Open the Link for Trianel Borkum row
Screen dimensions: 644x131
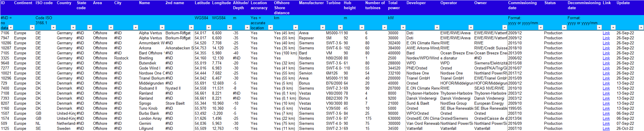click(606, 78)
